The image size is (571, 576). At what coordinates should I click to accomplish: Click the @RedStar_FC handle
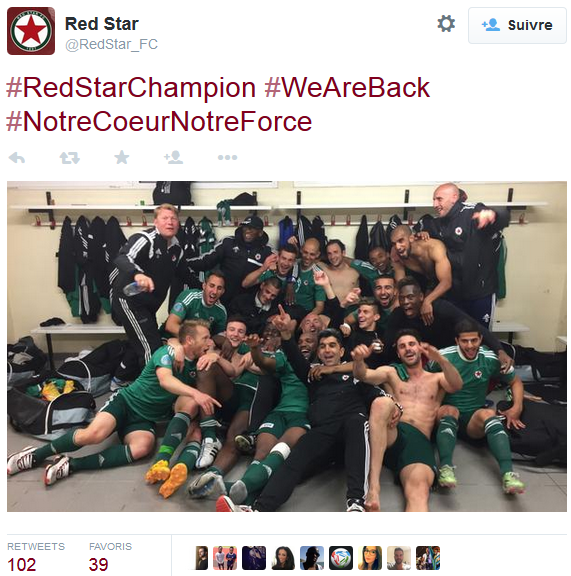tap(111, 44)
